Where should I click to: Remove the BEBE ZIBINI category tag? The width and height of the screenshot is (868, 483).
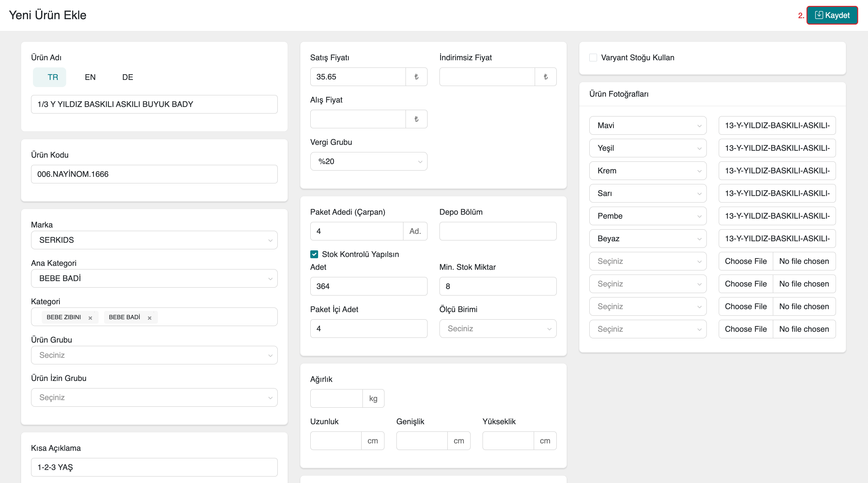click(x=90, y=318)
